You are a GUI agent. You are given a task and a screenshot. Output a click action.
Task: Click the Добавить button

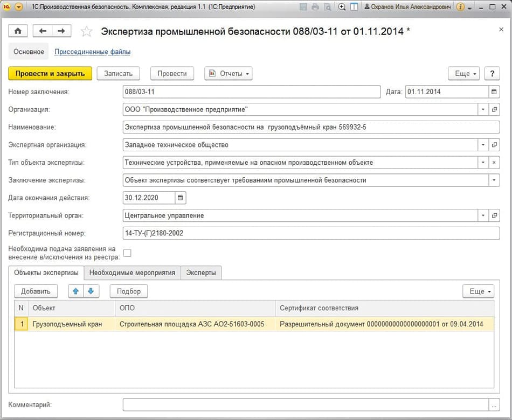pos(36,291)
